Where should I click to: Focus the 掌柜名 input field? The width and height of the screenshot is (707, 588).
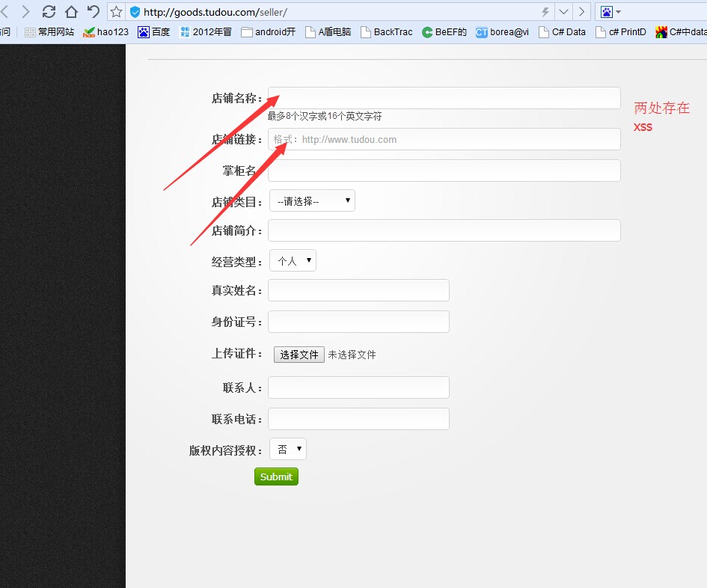tap(444, 171)
